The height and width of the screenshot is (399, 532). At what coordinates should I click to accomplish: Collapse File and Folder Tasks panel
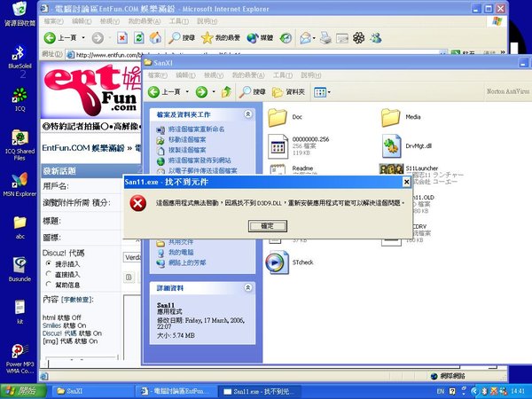tap(248, 114)
